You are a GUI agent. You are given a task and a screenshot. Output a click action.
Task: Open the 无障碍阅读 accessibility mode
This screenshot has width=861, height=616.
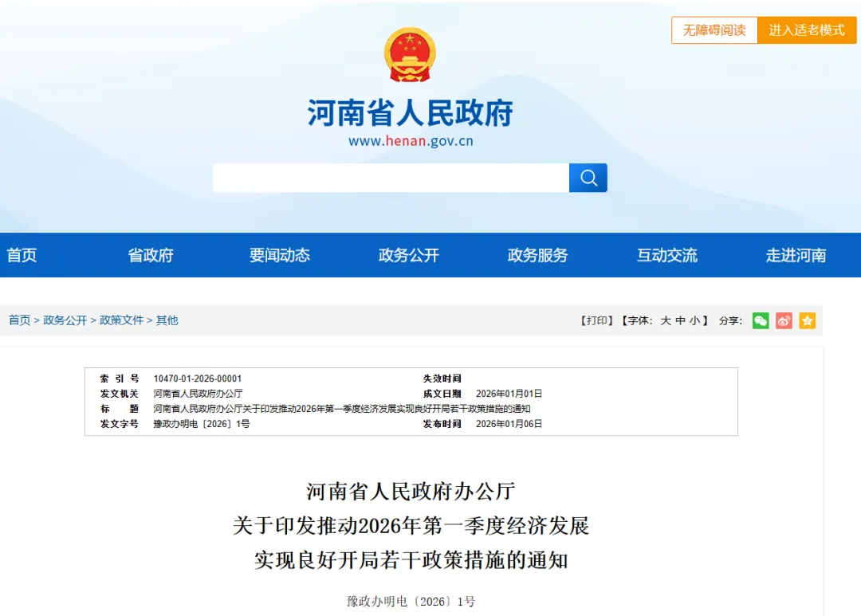[714, 30]
